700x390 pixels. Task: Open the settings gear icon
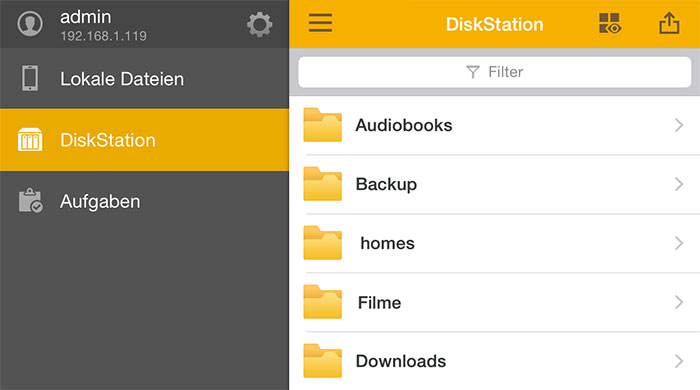point(259,25)
